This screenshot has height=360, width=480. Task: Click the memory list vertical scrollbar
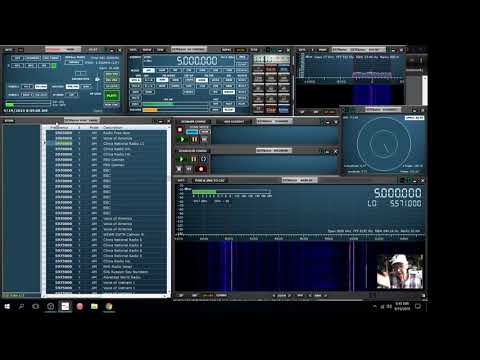168,212
